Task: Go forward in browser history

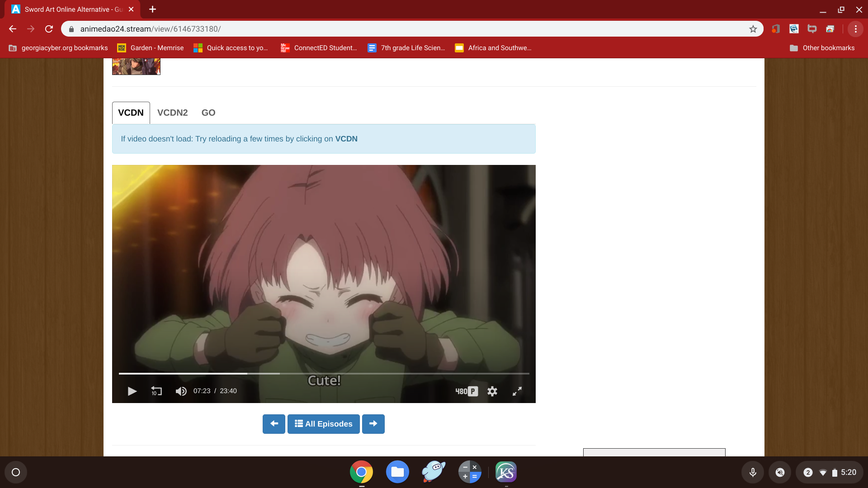Action: 31,29
